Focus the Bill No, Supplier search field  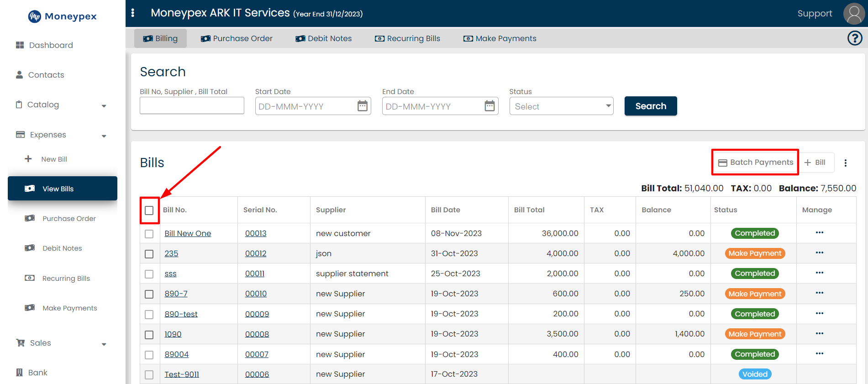click(192, 105)
